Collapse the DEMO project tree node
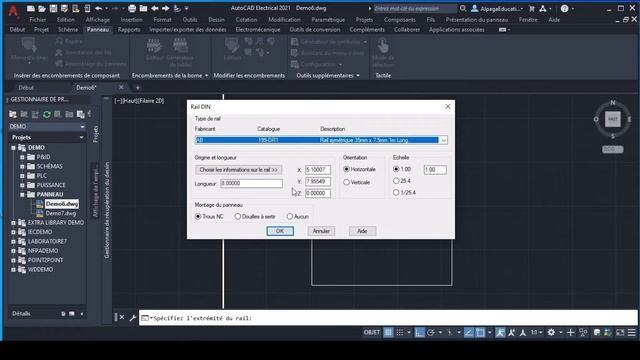The image size is (640, 360). 13,147
